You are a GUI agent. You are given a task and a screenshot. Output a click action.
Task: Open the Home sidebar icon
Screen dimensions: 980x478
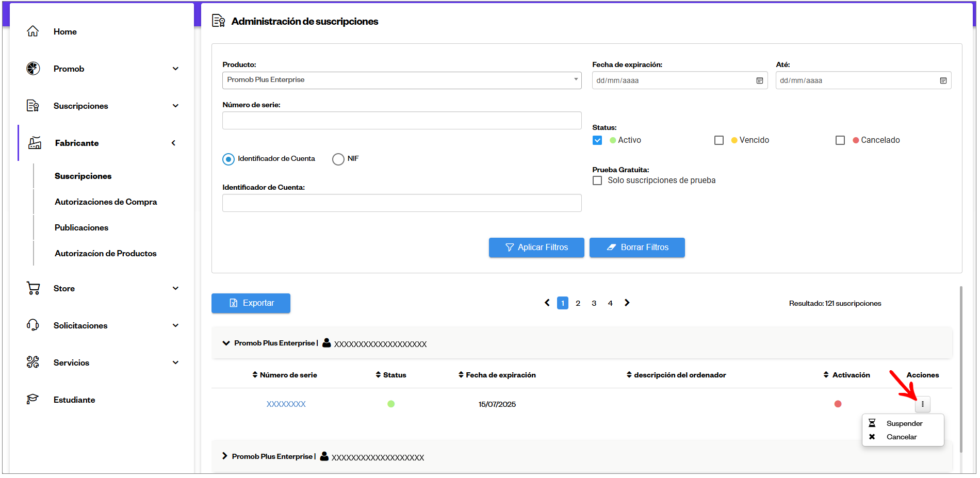pos(33,31)
